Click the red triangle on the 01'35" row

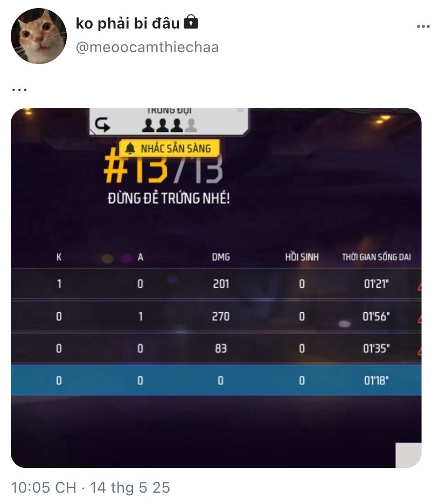[419, 351]
